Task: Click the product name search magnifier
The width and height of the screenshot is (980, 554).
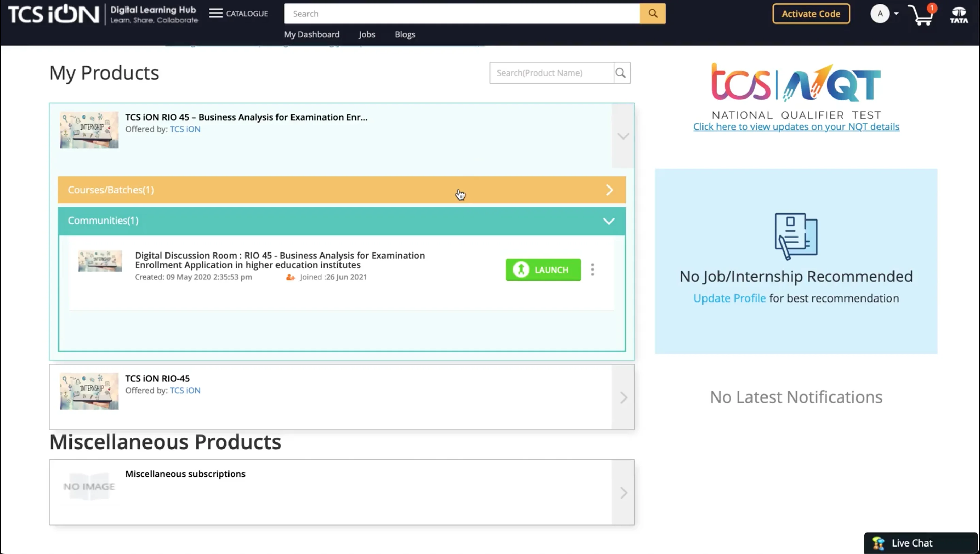Action: (621, 73)
